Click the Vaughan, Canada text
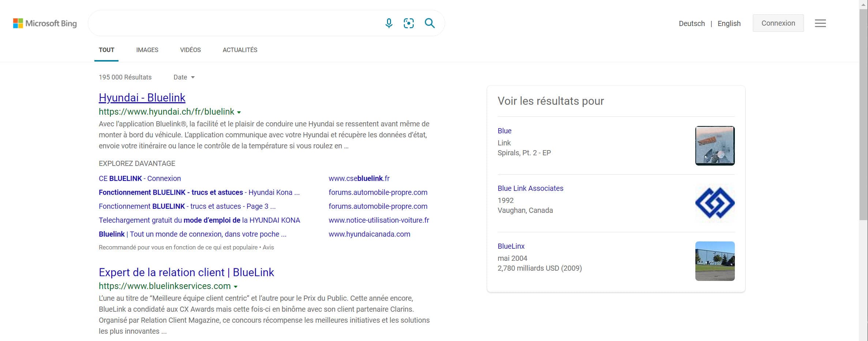This screenshot has height=341, width=868. click(525, 210)
